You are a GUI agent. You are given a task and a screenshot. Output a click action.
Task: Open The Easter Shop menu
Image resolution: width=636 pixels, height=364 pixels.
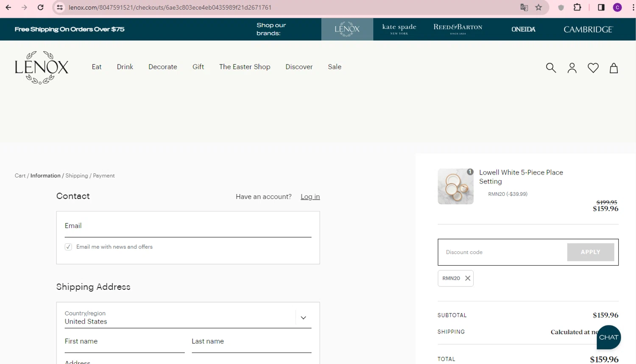[x=245, y=67]
